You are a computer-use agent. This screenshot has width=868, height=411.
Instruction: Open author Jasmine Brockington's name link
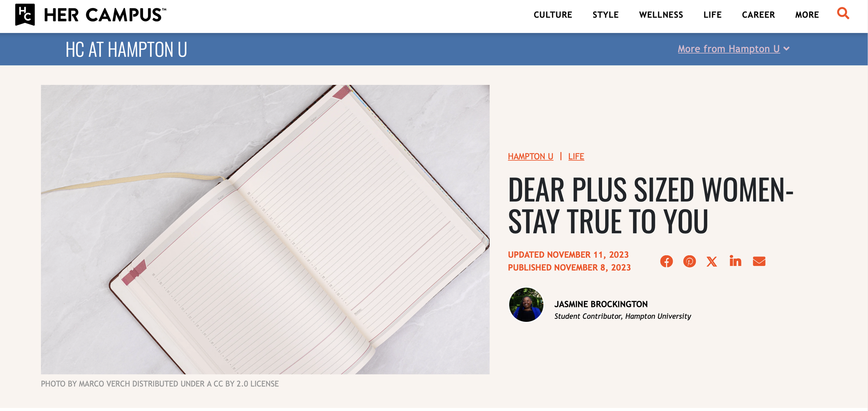[601, 304]
